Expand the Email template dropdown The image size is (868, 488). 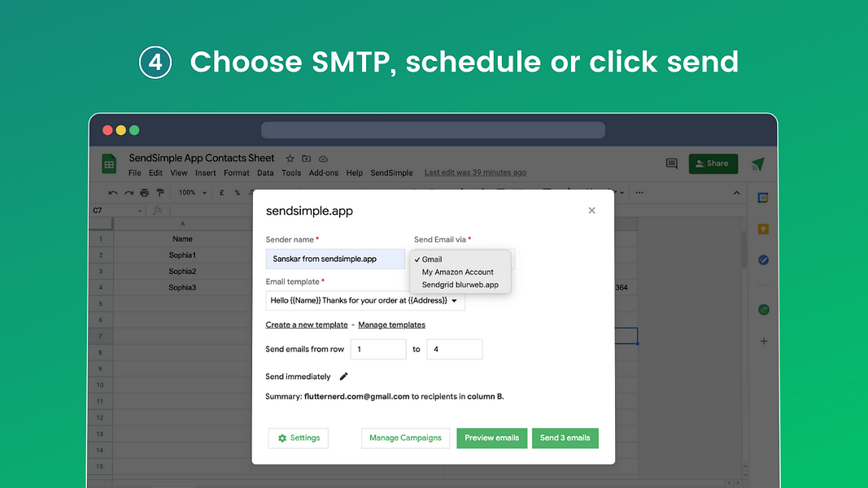(x=456, y=300)
